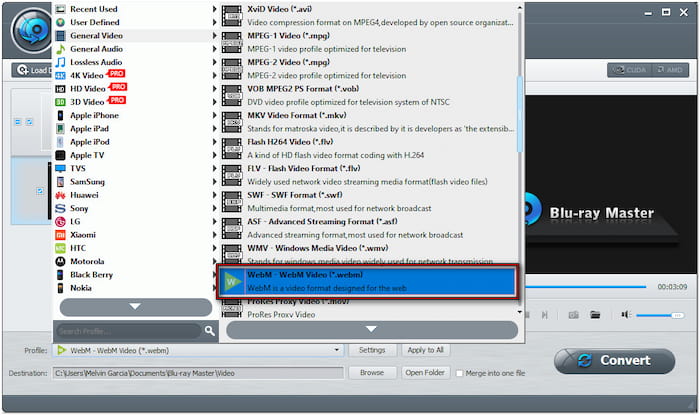Click the Black Berry phone icon
Viewport: 700px width, 415px height.
tap(60, 274)
